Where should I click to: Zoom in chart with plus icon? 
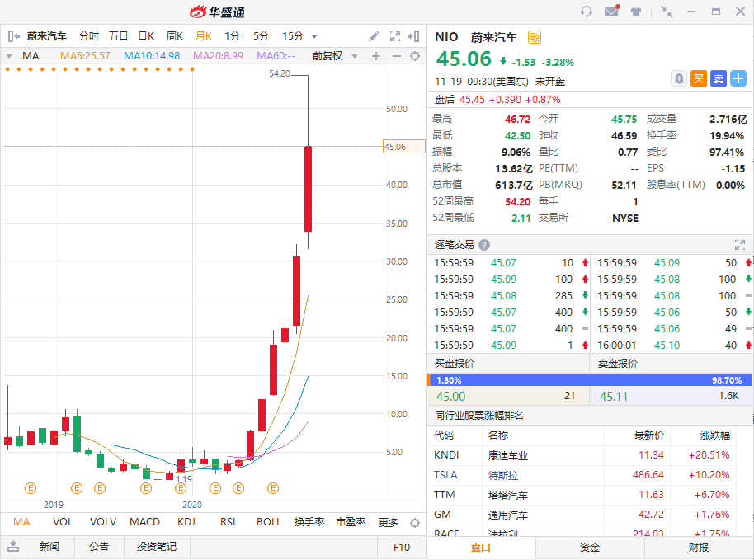pos(376,56)
